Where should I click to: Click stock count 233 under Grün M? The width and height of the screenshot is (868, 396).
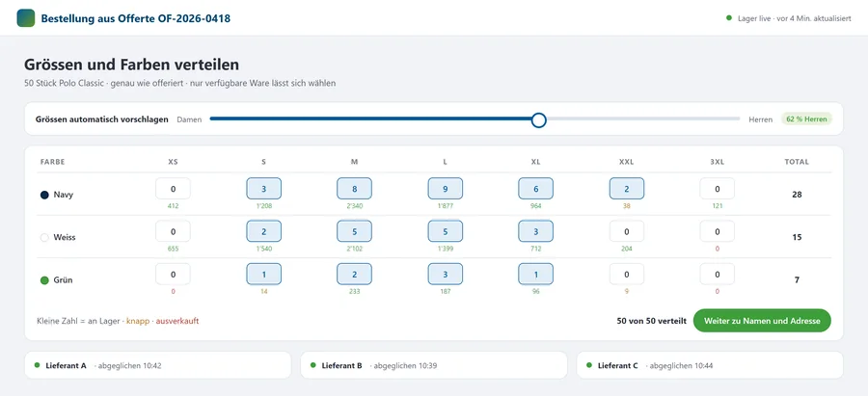point(354,292)
